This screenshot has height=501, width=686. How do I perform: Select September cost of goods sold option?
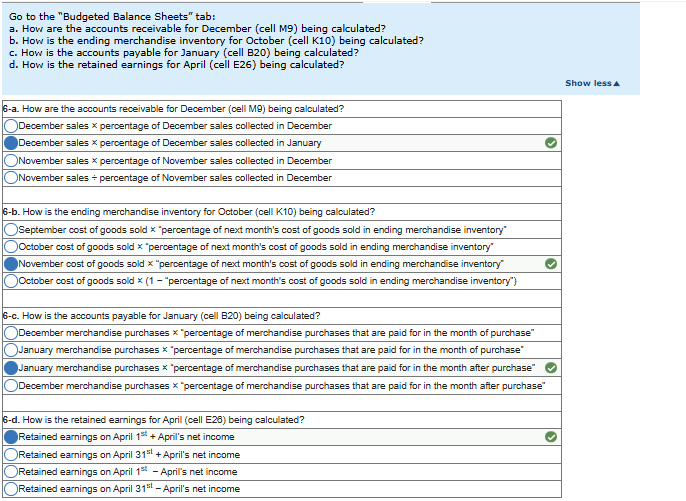coord(11,230)
